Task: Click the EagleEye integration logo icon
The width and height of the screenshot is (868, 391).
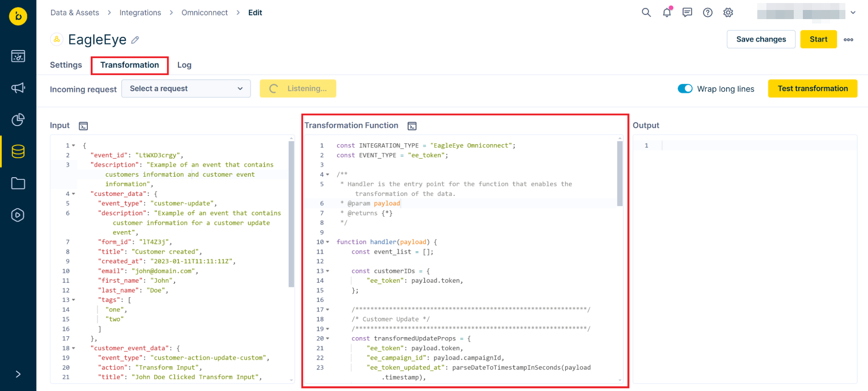Action: [x=56, y=40]
